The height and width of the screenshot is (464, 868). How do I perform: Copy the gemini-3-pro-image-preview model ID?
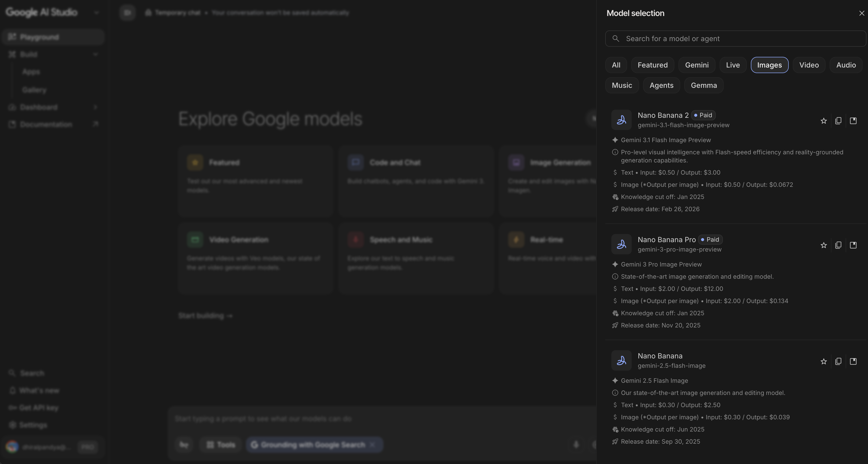[838, 245]
